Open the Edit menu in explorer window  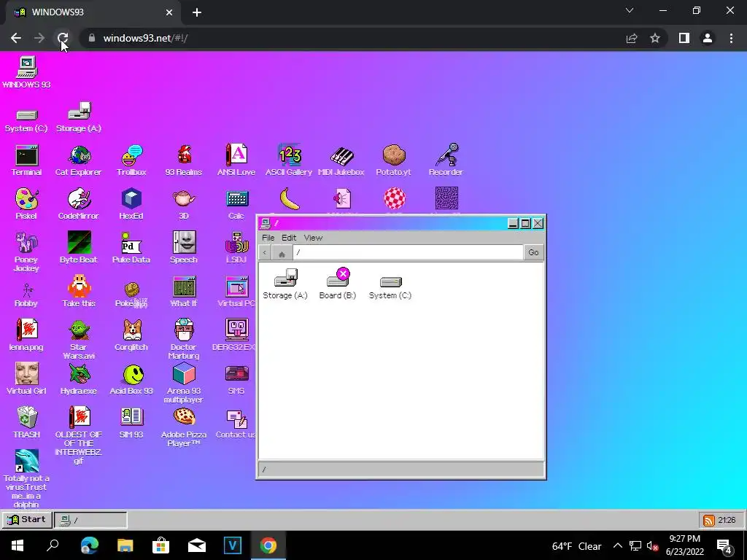[x=289, y=238]
